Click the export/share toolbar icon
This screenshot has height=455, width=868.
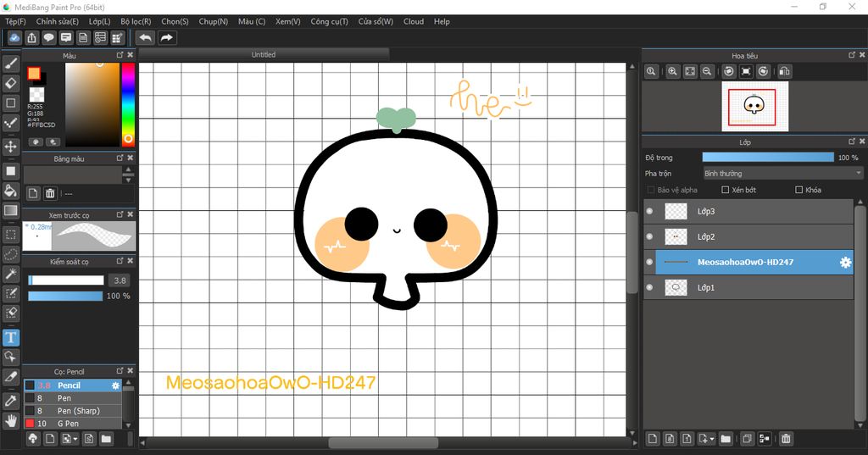point(31,37)
